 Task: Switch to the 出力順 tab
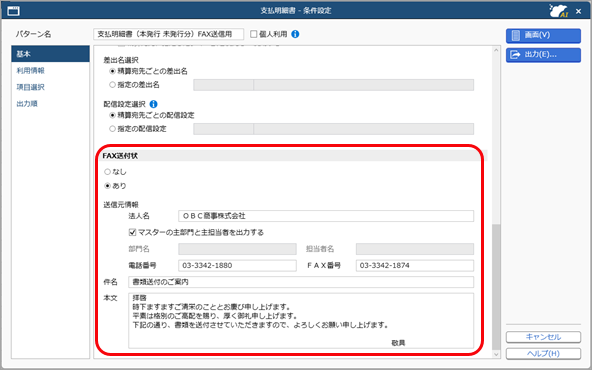pos(27,104)
